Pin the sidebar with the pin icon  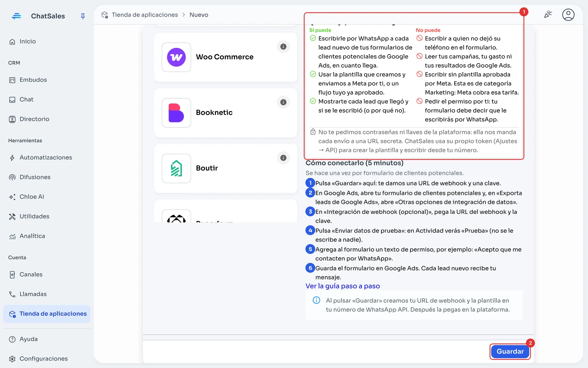click(83, 16)
